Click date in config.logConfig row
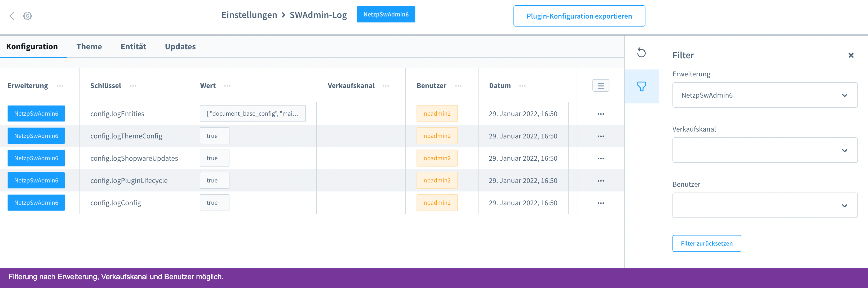The image size is (868, 288). pos(523,203)
